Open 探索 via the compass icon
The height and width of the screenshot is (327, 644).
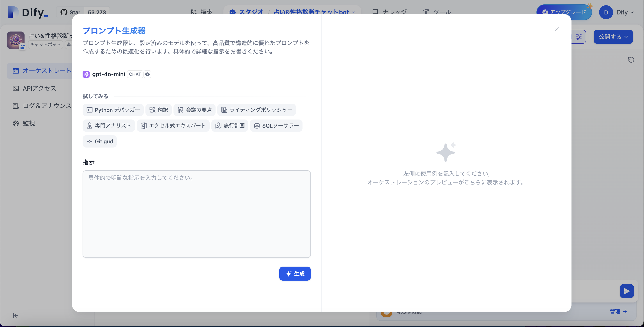click(x=194, y=12)
